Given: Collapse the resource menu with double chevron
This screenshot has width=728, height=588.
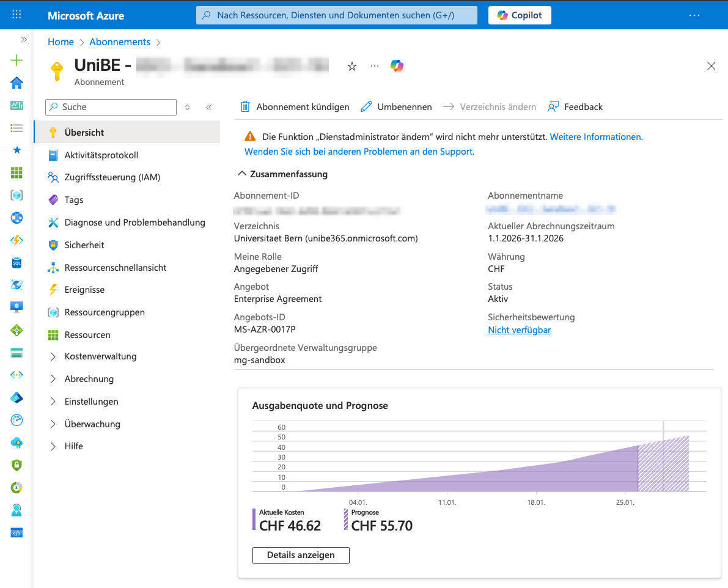Looking at the screenshot, I should click(208, 107).
